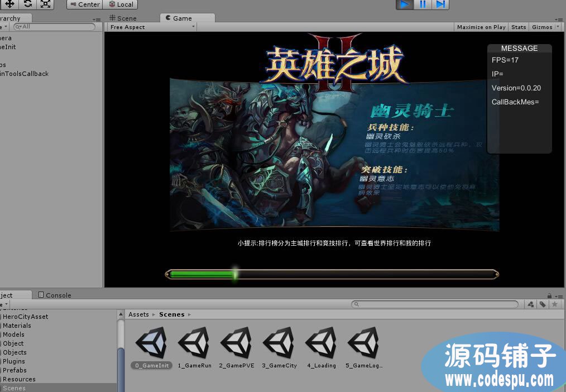Pause the running game
The height and width of the screenshot is (392, 566).
point(423,4)
